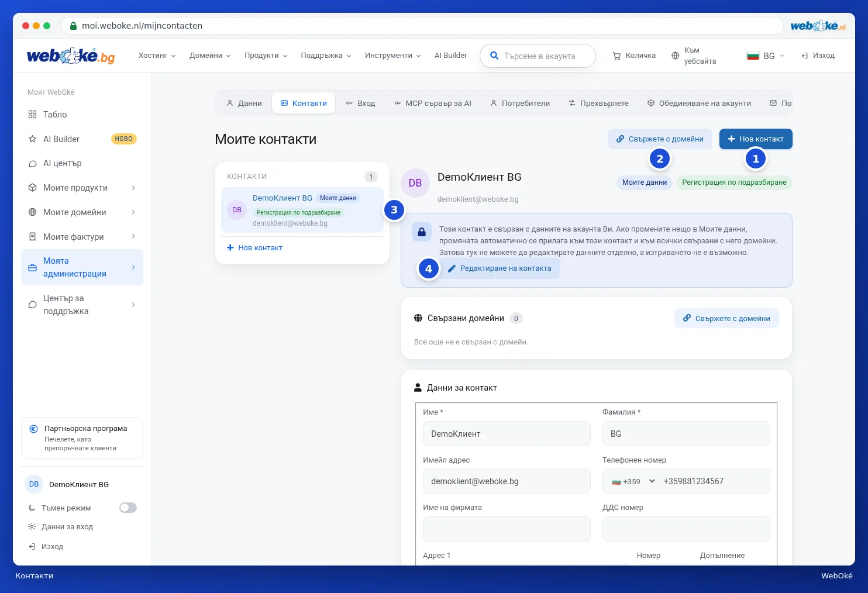
Task: Click the Изход logout icon in header
Action: pyautogui.click(x=805, y=56)
